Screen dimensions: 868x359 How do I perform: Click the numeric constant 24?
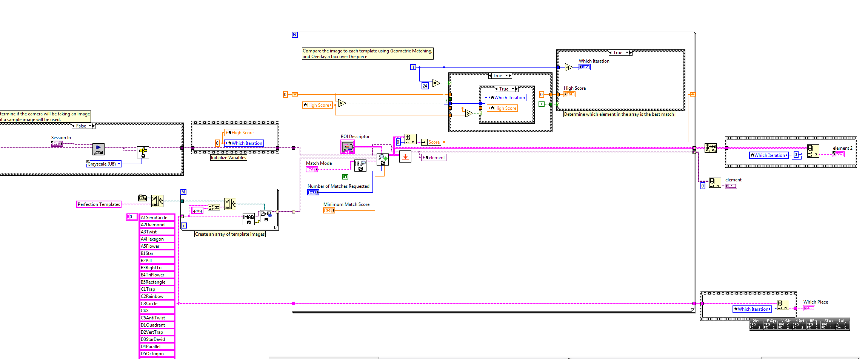point(425,86)
